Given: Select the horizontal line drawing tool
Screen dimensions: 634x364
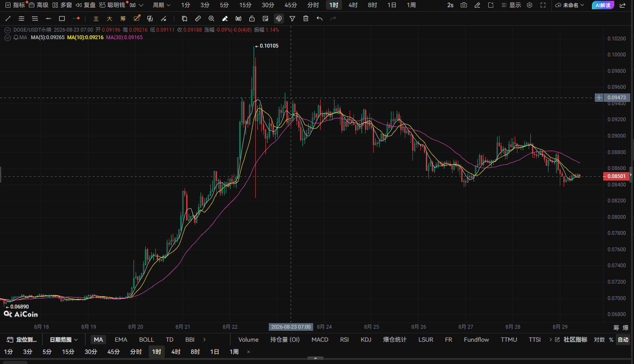Looking at the screenshot, I should [x=48, y=19].
